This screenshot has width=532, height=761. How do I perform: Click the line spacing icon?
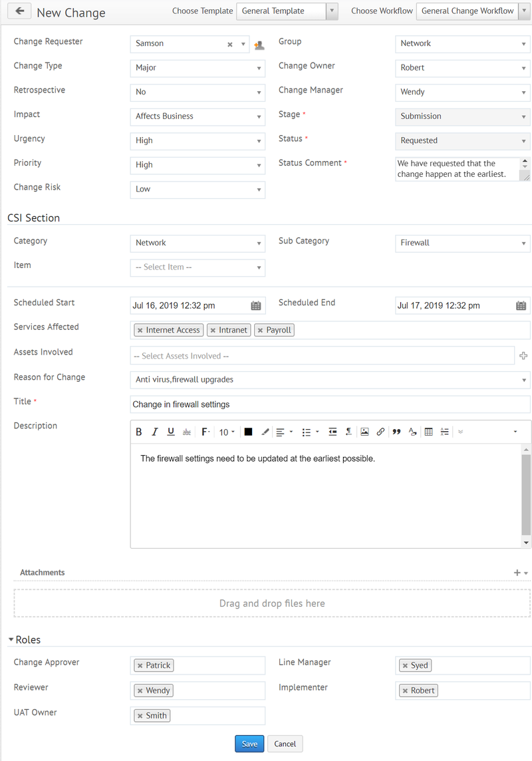pos(444,432)
